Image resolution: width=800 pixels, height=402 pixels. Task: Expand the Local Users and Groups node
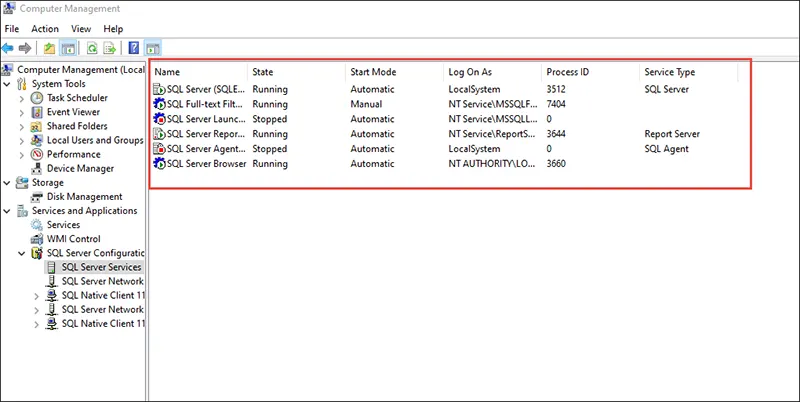(22, 141)
